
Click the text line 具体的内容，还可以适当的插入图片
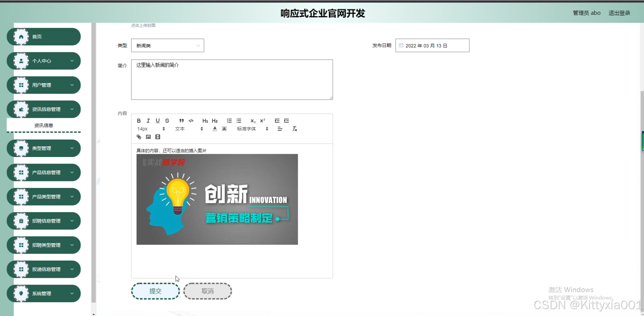tap(171, 150)
